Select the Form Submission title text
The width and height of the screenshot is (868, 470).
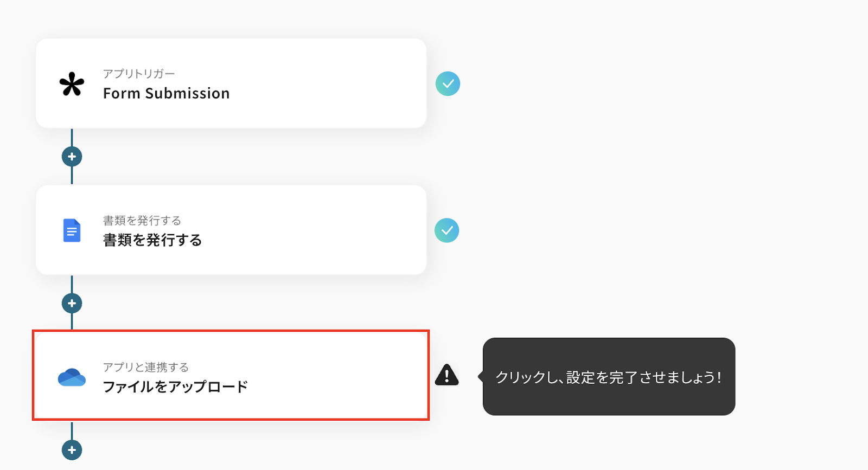tap(166, 94)
